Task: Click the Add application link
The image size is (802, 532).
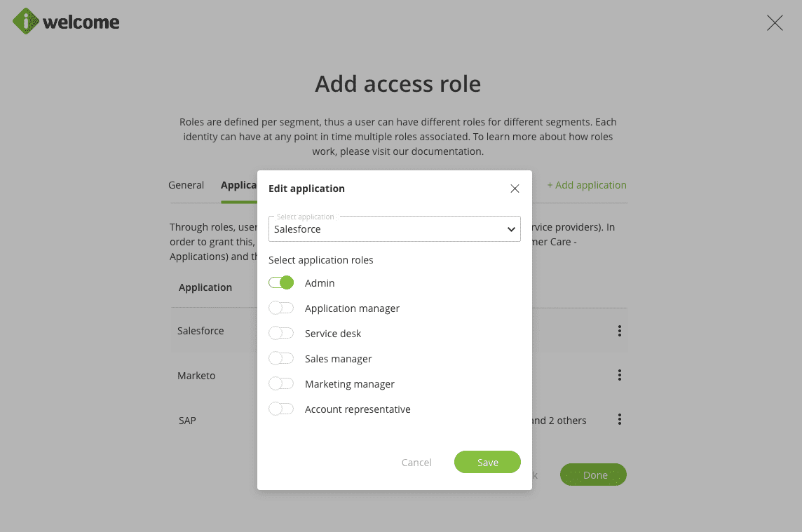Action: (x=587, y=185)
